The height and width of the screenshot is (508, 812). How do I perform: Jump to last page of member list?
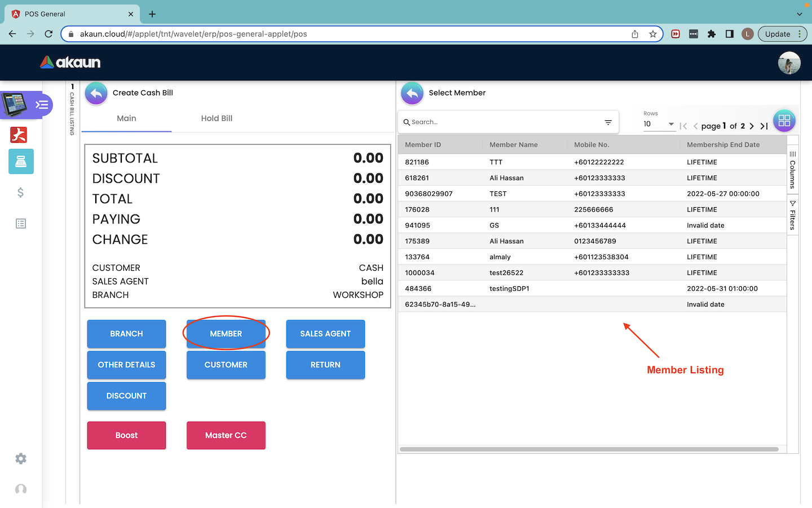coord(764,126)
